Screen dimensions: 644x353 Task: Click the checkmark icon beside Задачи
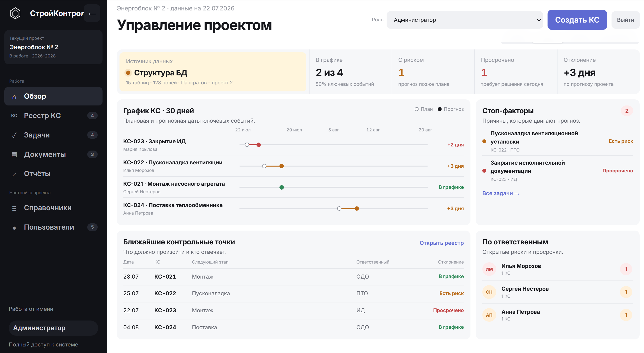[14, 135]
